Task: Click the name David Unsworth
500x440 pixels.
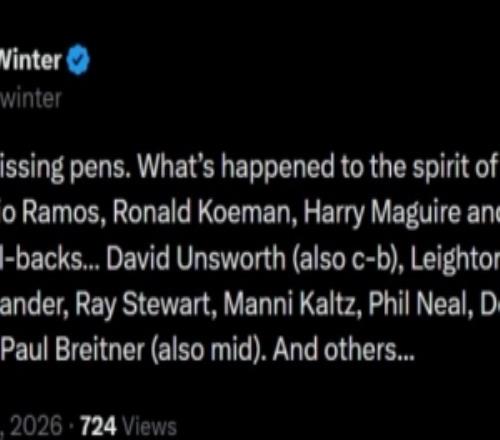Action: (195, 259)
